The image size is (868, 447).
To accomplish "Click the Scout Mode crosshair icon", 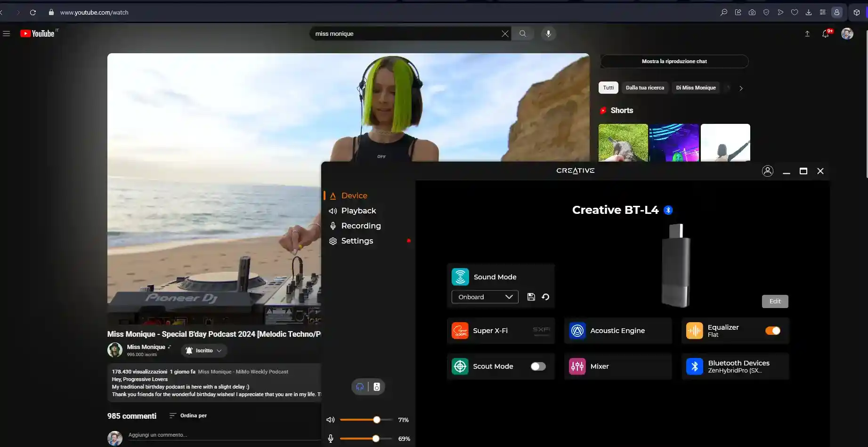I will pyautogui.click(x=460, y=366).
